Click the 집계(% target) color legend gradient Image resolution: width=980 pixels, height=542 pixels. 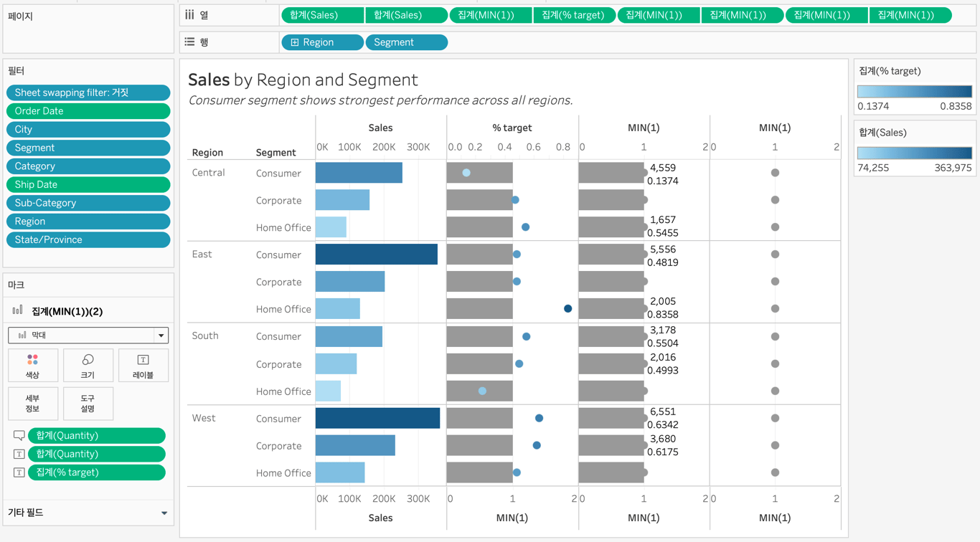pos(914,92)
